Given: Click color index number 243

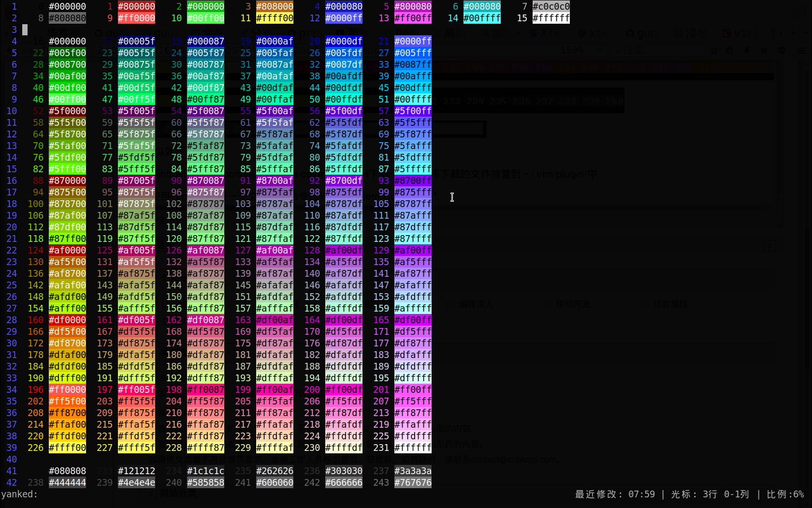Looking at the screenshot, I should (x=381, y=482).
